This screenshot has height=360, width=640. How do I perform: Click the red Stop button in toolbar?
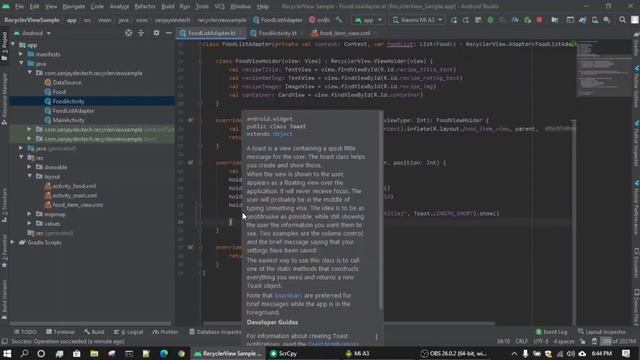point(540,20)
